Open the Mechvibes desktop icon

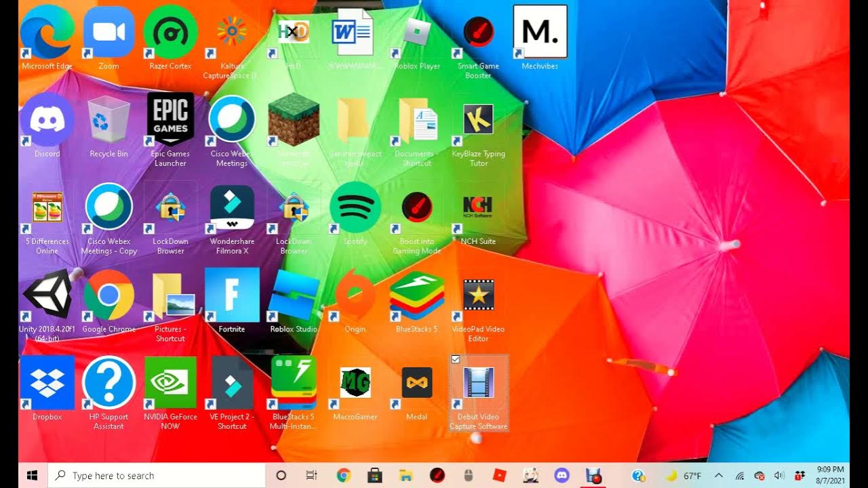(x=540, y=31)
